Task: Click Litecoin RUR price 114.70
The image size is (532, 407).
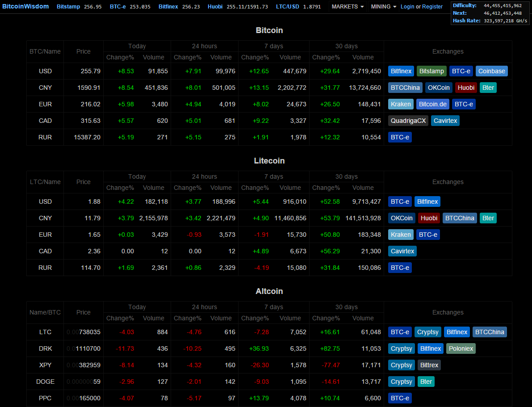Action: pos(91,268)
